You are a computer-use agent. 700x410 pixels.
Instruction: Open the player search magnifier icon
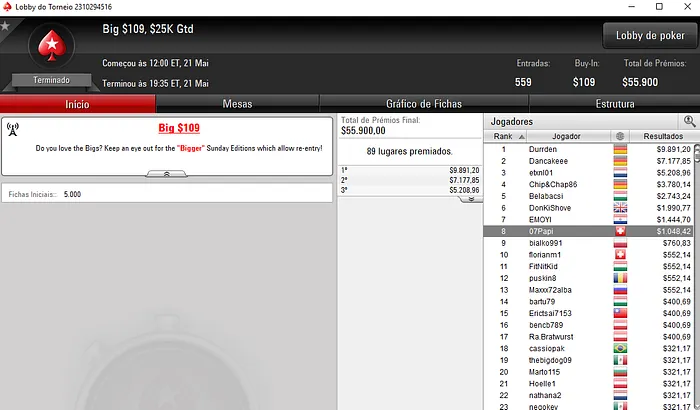click(x=689, y=121)
